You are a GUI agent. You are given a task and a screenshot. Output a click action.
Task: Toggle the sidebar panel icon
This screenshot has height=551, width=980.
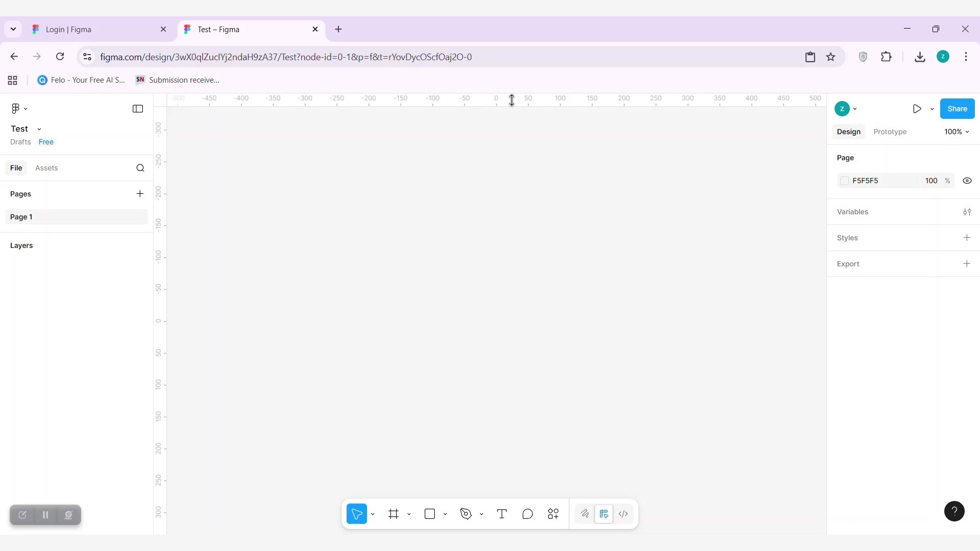pos(138,109)
